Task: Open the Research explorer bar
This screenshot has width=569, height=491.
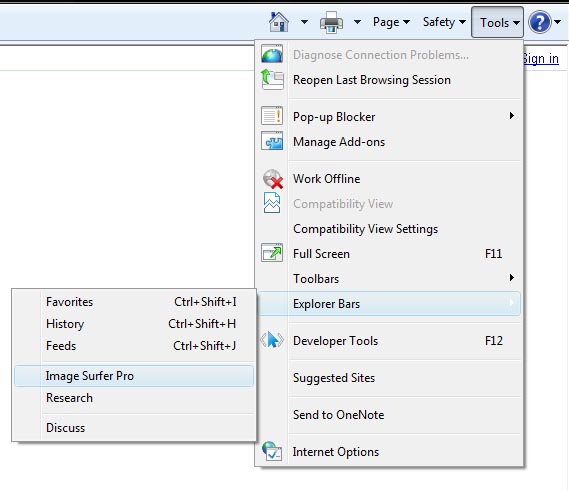Action: click(x=134, y=398)
